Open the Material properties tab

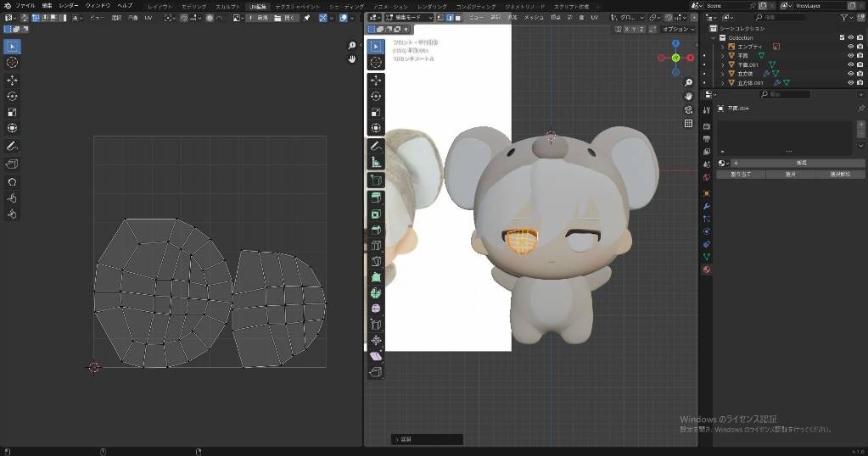(x=707, y=270)
